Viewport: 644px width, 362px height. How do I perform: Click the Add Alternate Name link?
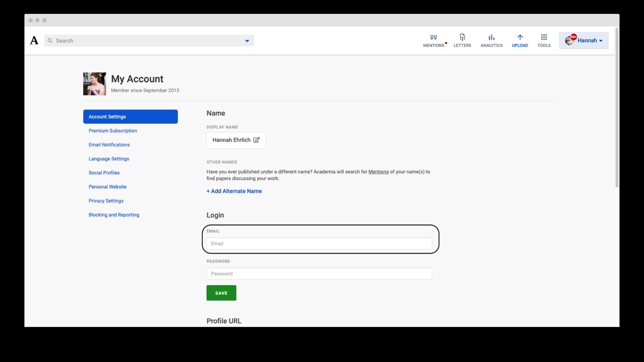(x=234, y=191)
